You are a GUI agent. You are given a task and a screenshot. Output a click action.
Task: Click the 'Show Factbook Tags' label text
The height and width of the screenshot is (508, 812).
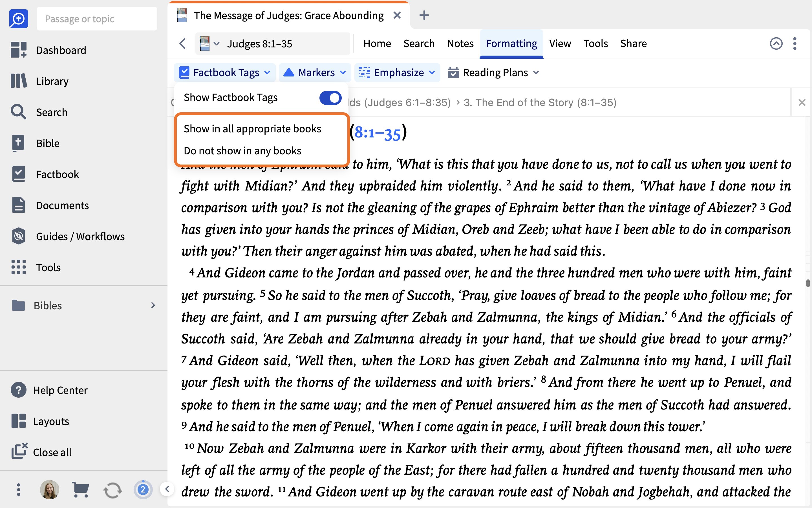231,97
